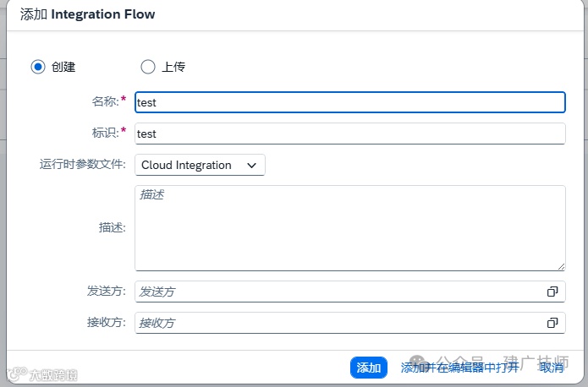Open the 发送方 value help icon
The image size is (588, 387).
(x=552, y=292)
